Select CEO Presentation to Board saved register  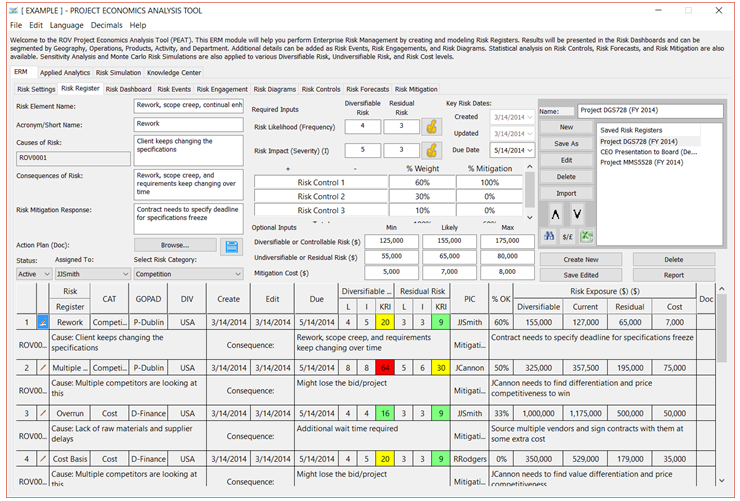[648, 152]
